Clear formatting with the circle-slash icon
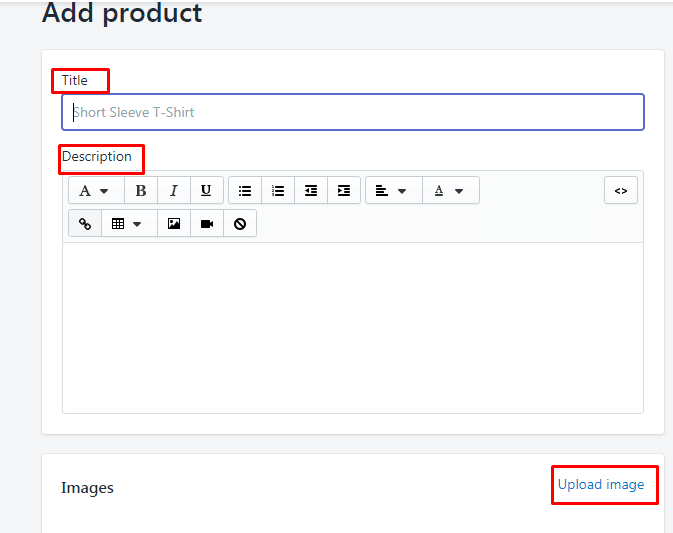The height and width of the screenshot is (533, 673). click(x=240, y=223)
